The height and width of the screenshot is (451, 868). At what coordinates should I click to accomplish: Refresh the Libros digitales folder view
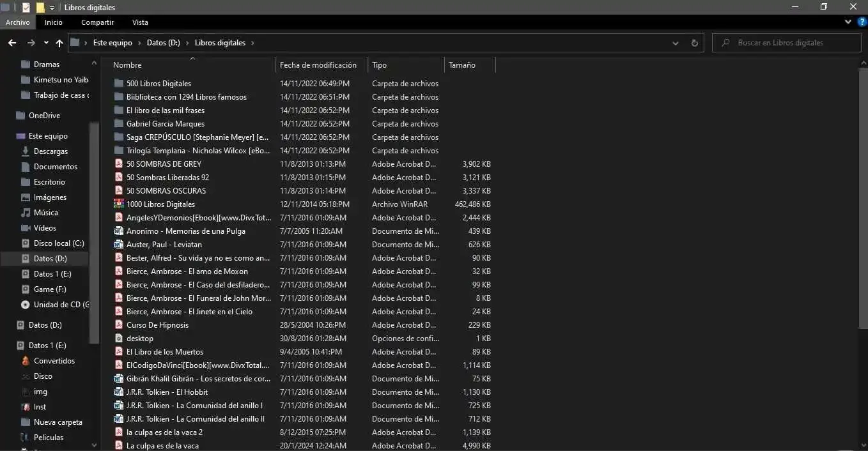tap(694, 43)
